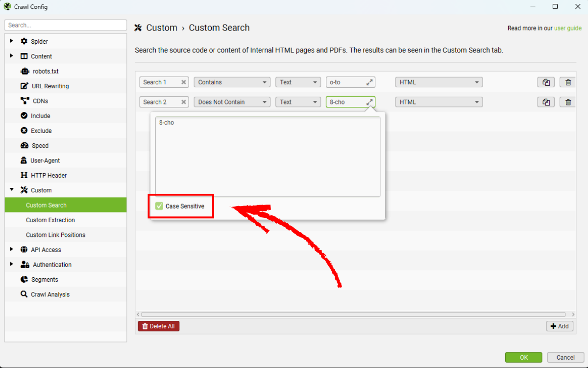588x368 pixels.
Task: Collapse the 8-cho text expand icon
Action: [x=369, y=102]
